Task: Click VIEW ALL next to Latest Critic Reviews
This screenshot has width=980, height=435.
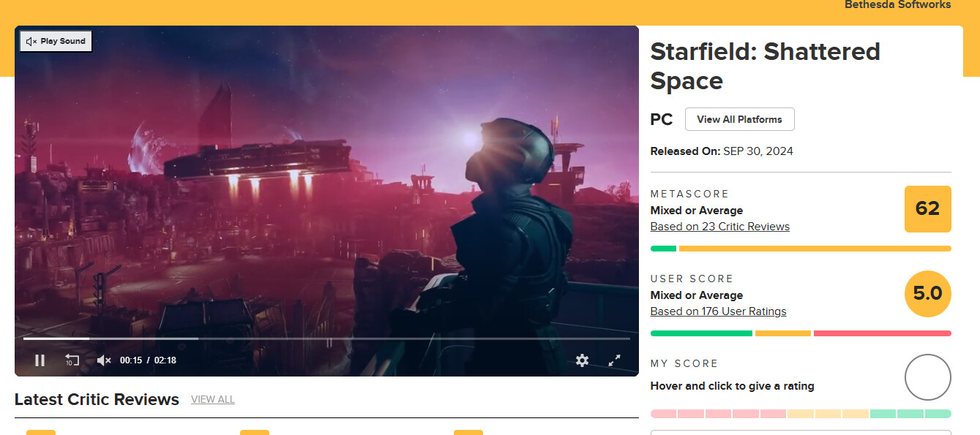Action: [212, 399]
